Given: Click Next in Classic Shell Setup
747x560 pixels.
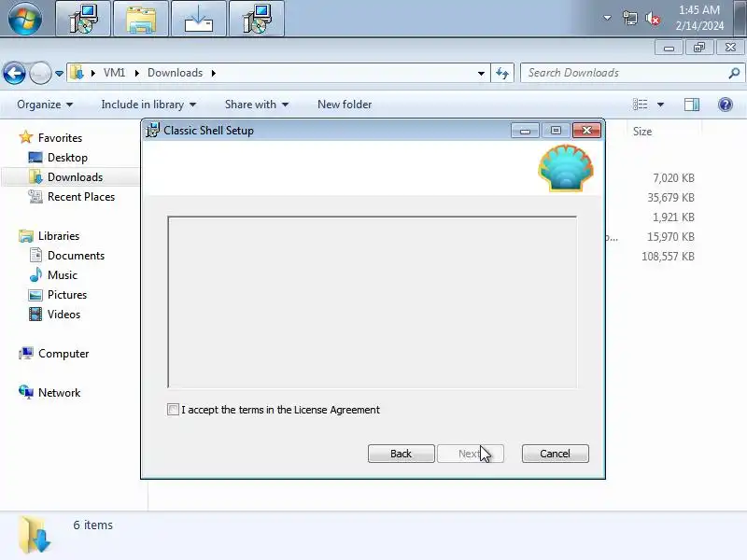Looking at the screenshot, I should tap(471, 454).
